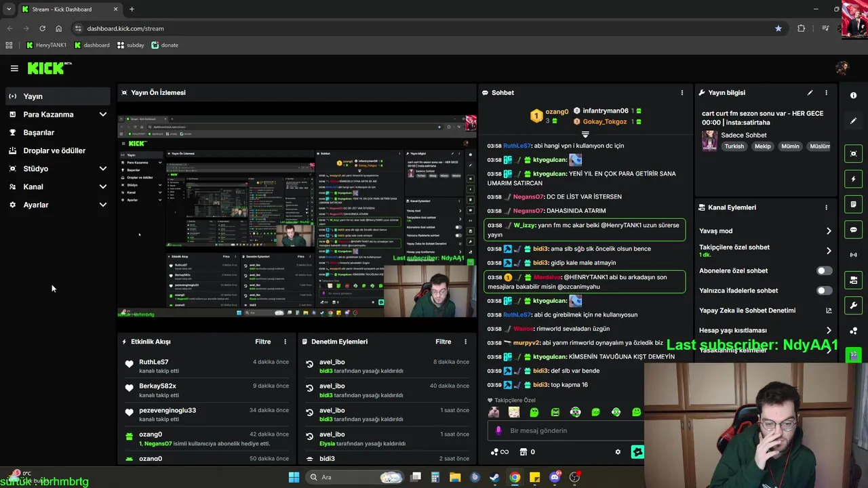The image size is (868, 488).
Task: Open the Kick hamburger menu
Action: click(x=14, y=68)
